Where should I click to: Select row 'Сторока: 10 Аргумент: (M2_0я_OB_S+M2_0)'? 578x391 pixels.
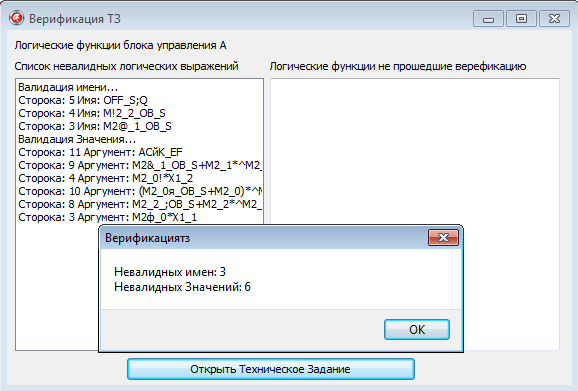(x=139, y=191)
